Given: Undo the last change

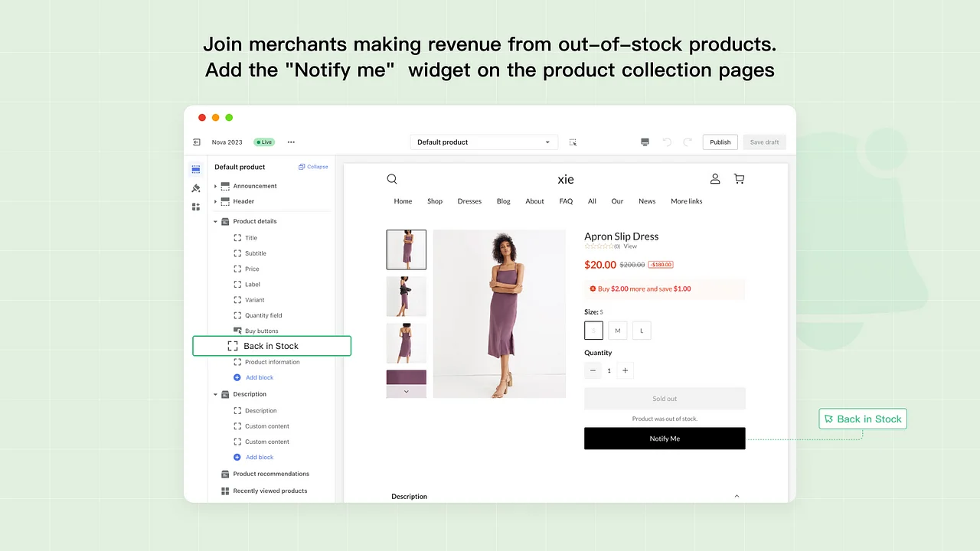Looking at the screenshot, I should point(665,142).
